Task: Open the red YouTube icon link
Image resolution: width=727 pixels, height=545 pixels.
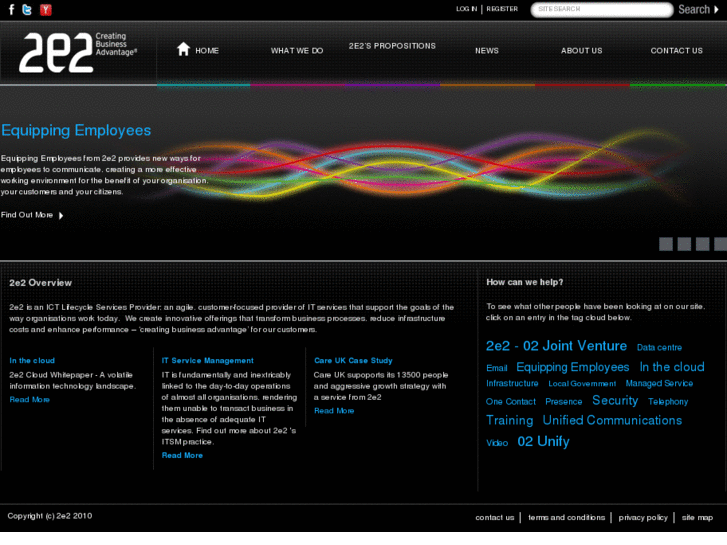Action: click(45, 9)
